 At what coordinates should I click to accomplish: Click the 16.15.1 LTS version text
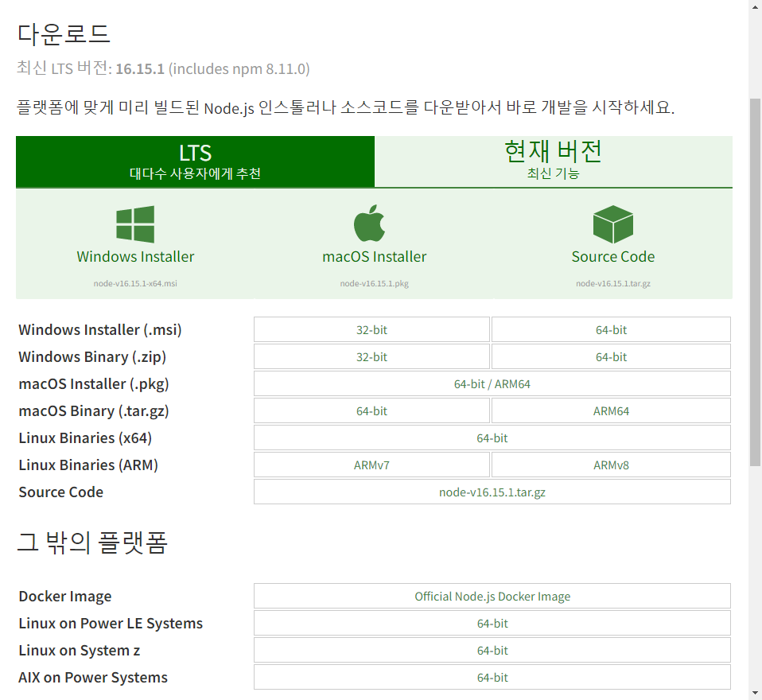[x=139, y=69]
